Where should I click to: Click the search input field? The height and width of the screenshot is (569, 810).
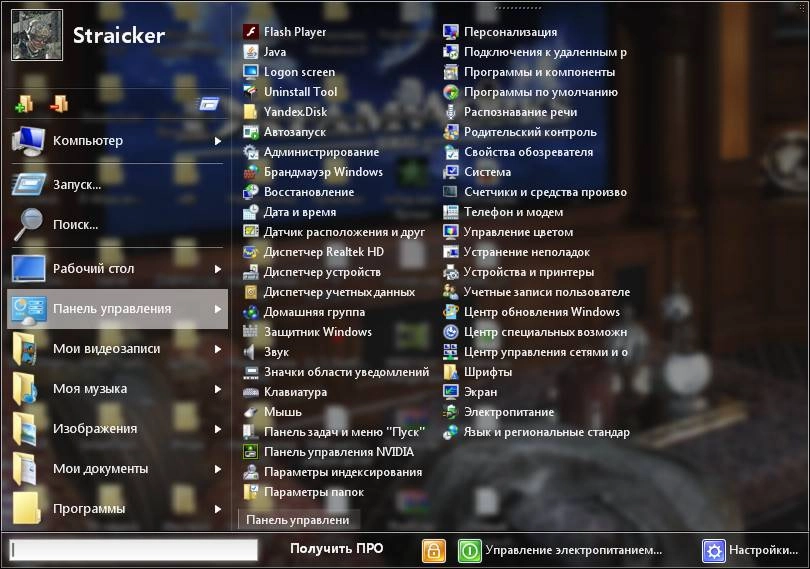134,550
